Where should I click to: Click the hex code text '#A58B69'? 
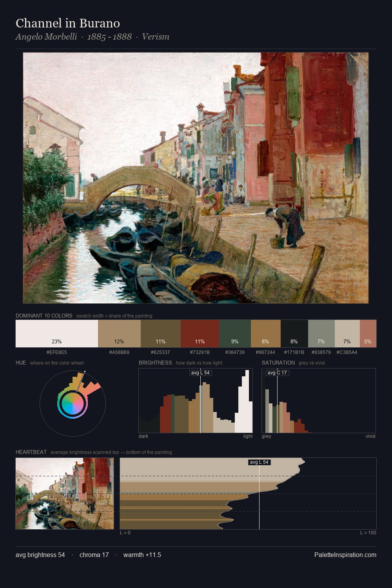[x=119, y=352]
